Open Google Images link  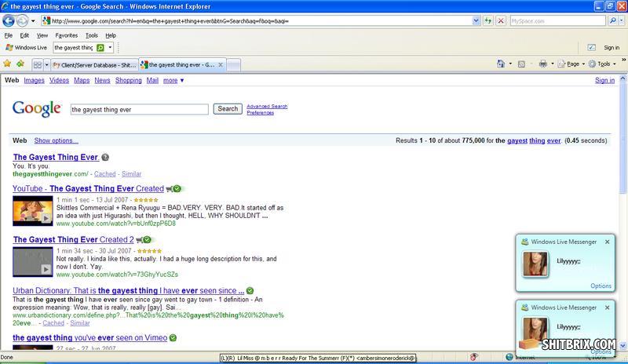coord(34,80)
